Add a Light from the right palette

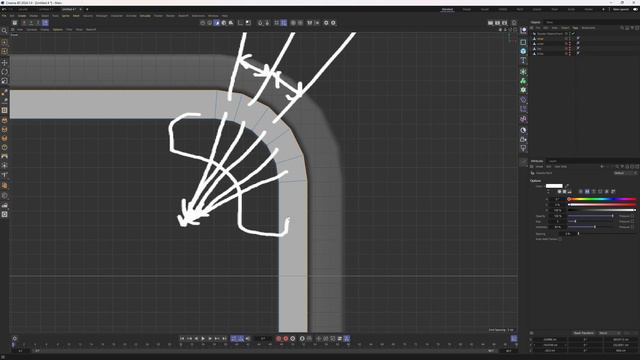[523, 148]
